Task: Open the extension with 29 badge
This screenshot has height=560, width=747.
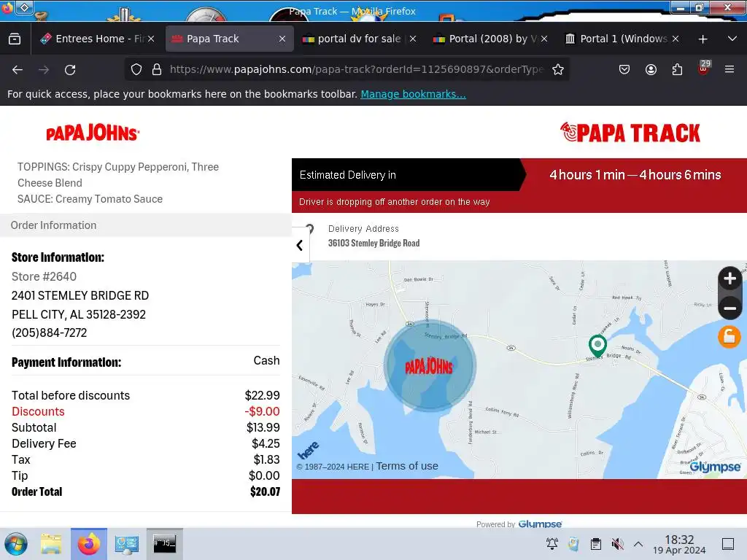Action: tap(704, 68)
